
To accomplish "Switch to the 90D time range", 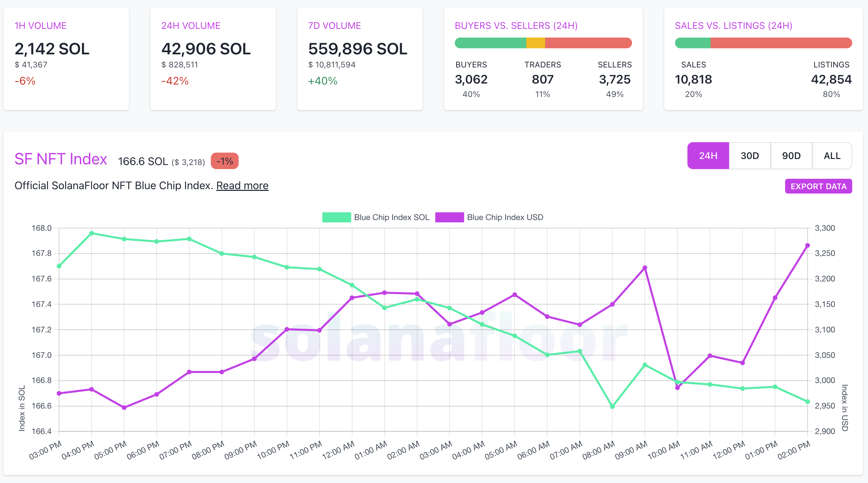I will pos(791,156).
